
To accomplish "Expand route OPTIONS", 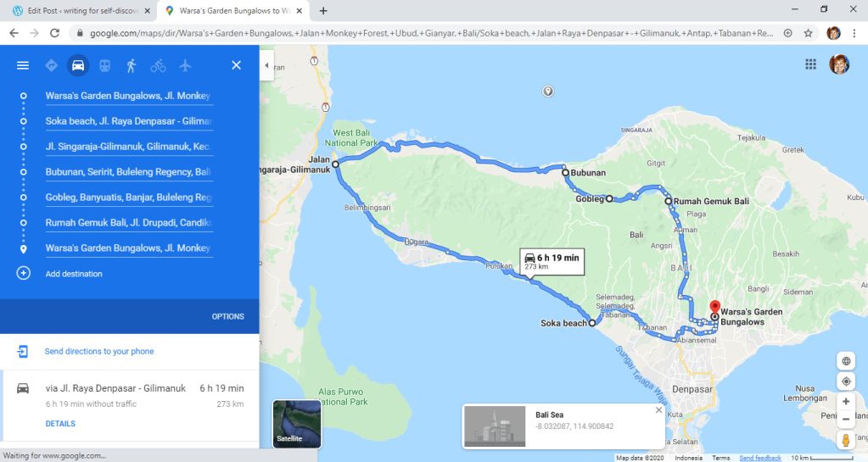I will coord(227,316).
